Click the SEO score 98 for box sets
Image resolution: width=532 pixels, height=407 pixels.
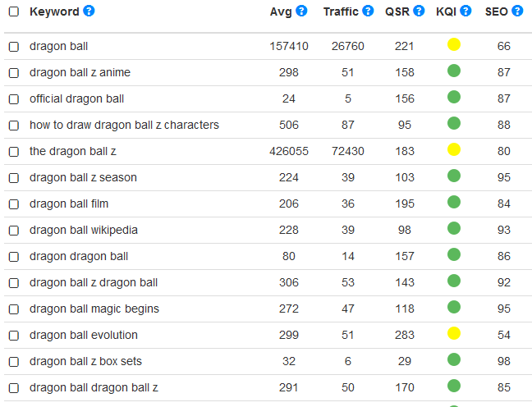click(504, 361)
